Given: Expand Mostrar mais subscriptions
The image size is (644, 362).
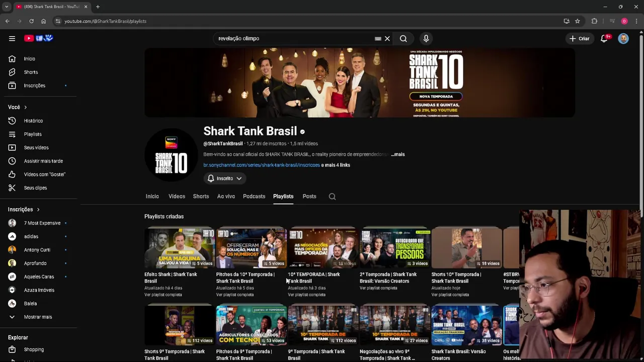Looking at the screenshot, I should pyautogui.click(x=39, y=317).
